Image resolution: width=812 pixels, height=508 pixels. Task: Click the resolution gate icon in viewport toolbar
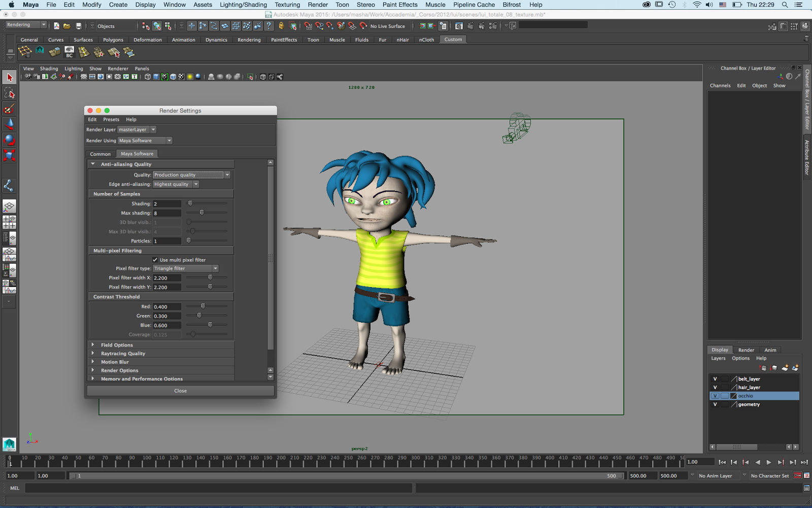(92, 77)
